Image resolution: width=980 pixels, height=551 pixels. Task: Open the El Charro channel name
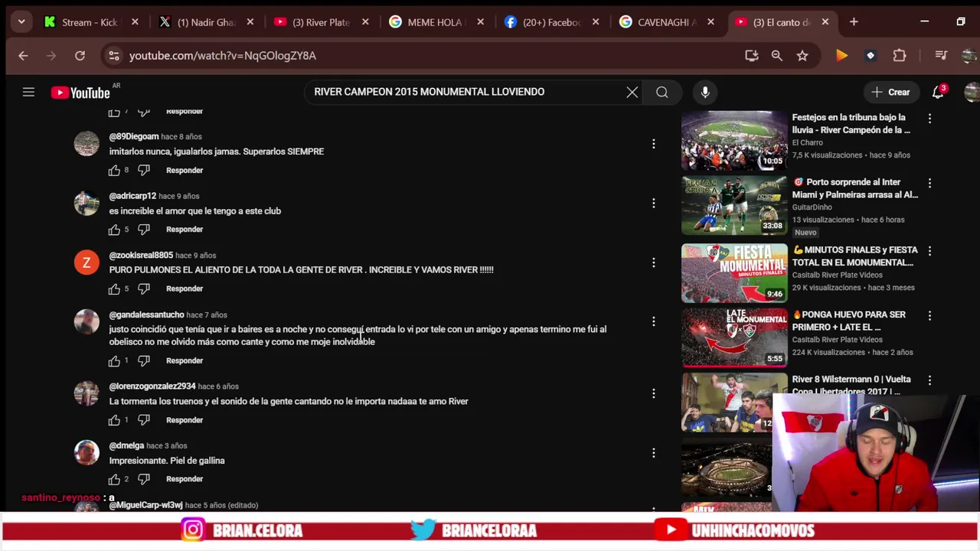tap(807, 142)
